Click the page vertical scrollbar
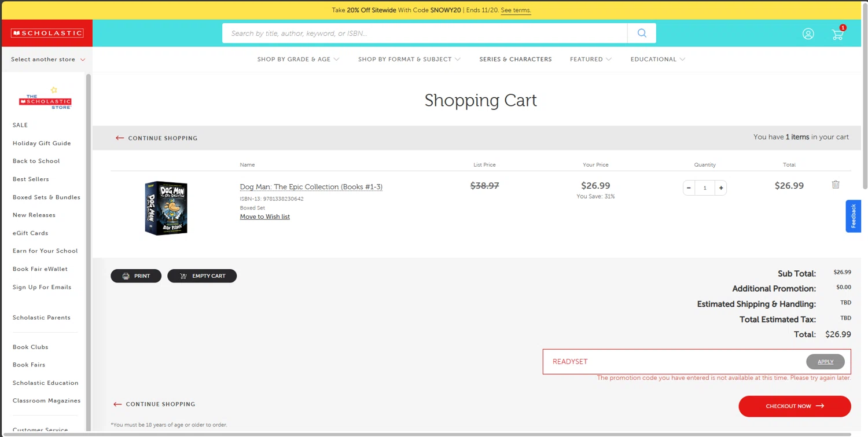 (x=865, y=96)
